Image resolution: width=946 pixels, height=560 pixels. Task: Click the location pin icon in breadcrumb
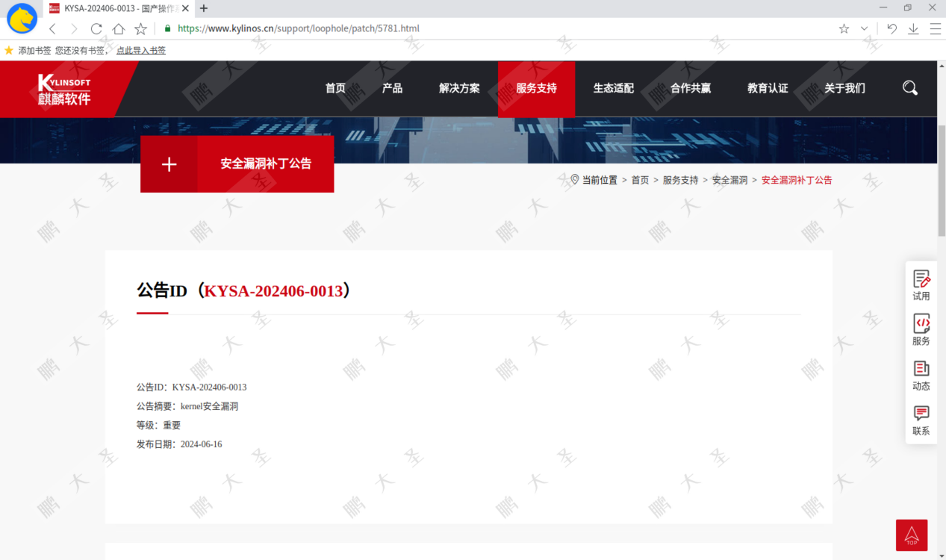[x=575, y=180]
